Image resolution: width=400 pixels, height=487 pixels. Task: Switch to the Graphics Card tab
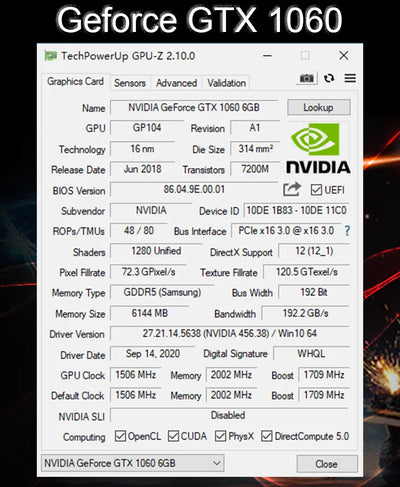coord(75,81)
